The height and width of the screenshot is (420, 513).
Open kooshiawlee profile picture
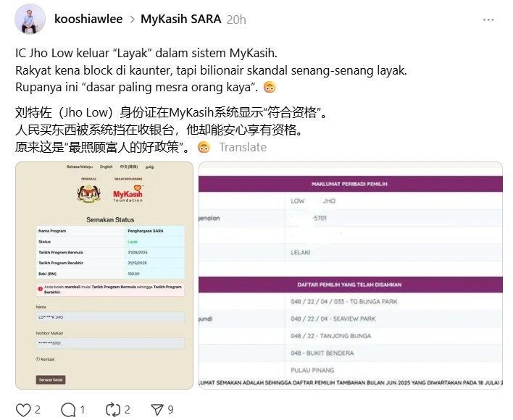(x=30, y=19)
